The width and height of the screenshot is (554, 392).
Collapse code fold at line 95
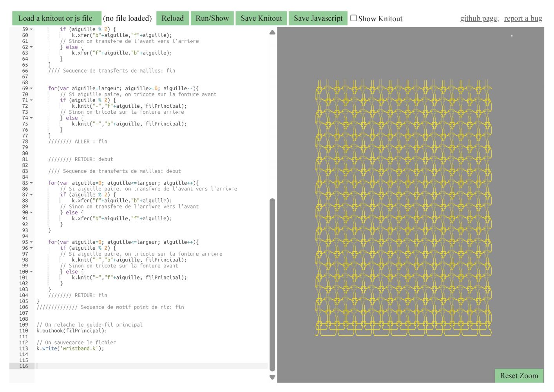pos(31,242)
